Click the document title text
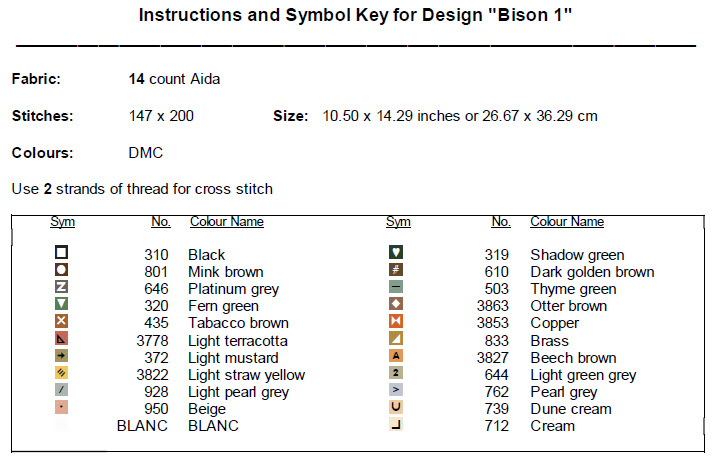Screen dimensions: 716x461 pyautogui.click(x=355, y=16)
